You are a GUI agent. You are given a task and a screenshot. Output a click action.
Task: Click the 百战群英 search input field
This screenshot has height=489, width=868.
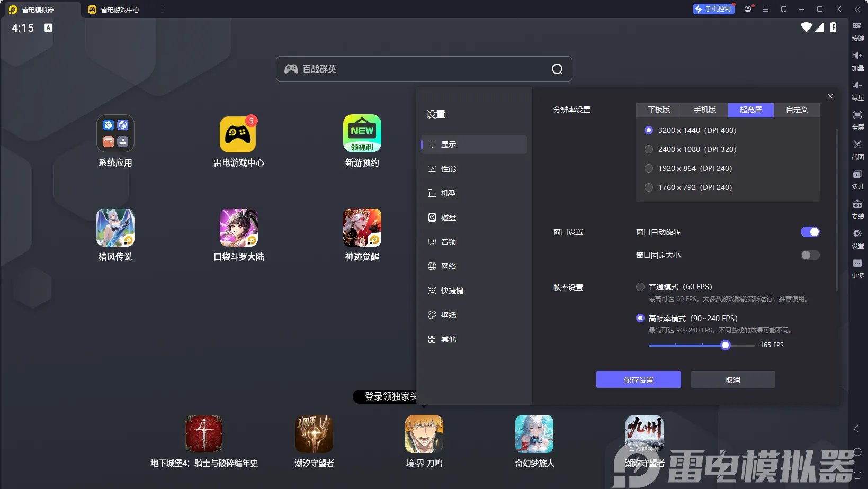pos(424,69)
